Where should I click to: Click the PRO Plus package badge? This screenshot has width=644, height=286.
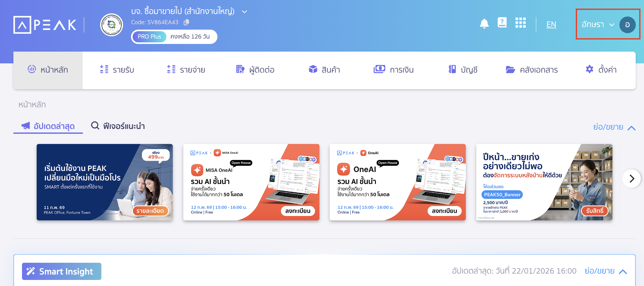pyautogui.click(x=149, y=37)
